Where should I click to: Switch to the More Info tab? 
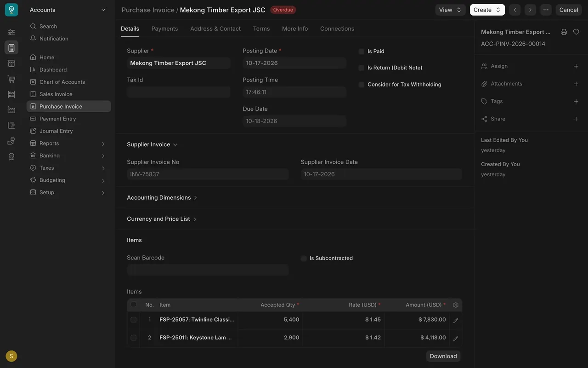pyautogui.click(x=295, y=29)
